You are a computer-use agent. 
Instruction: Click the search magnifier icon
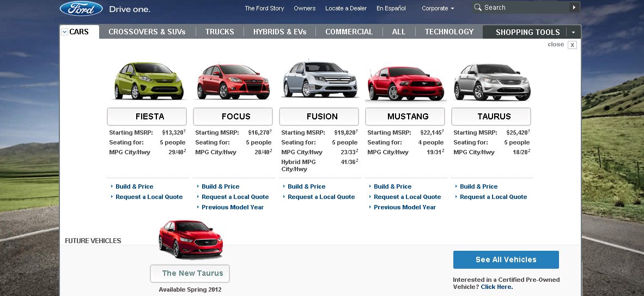point(478,8)
